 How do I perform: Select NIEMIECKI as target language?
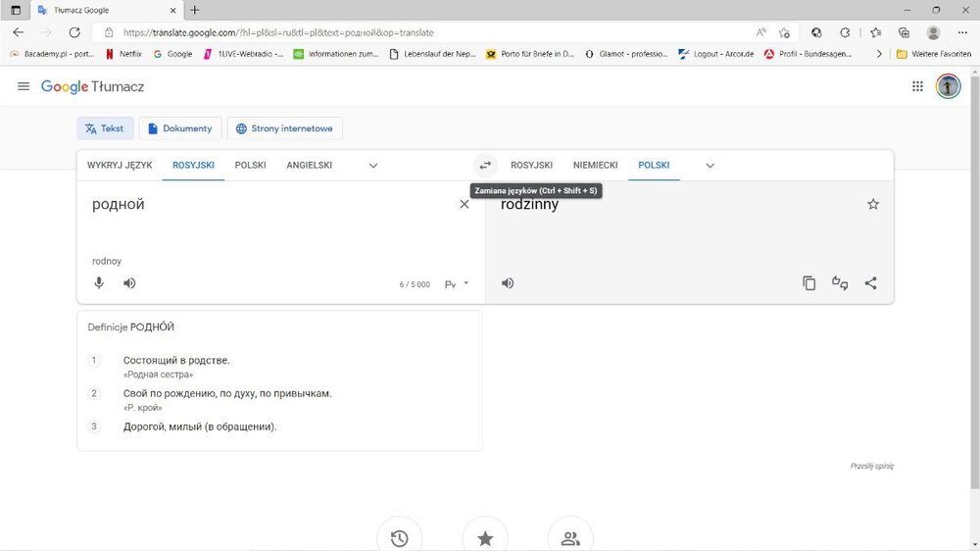pos(595,166)
